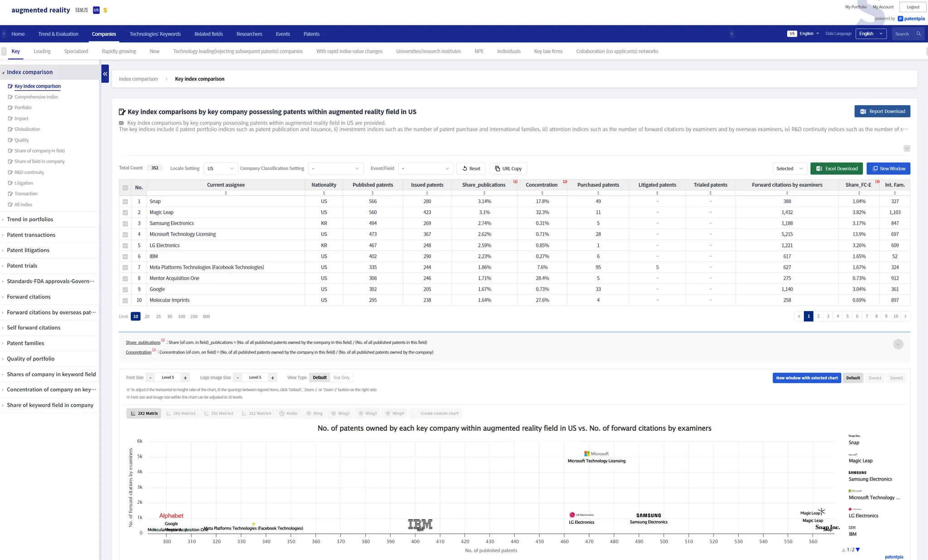Click the URL Copy icon button
Viewport: 928px width, 560px height.
507,169
